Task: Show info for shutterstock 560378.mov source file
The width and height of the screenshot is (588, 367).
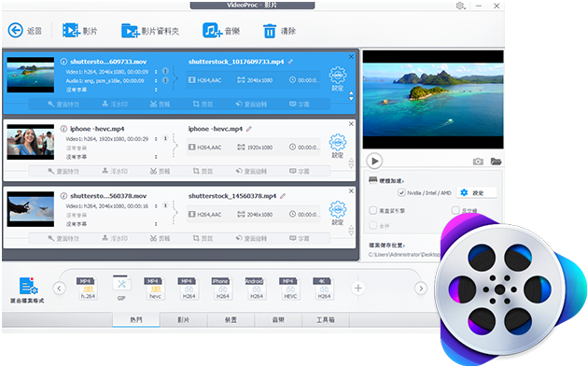Action: [63, 196]
